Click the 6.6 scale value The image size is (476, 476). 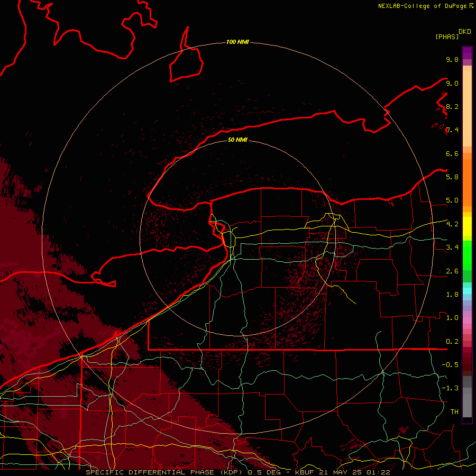(452, 153)
